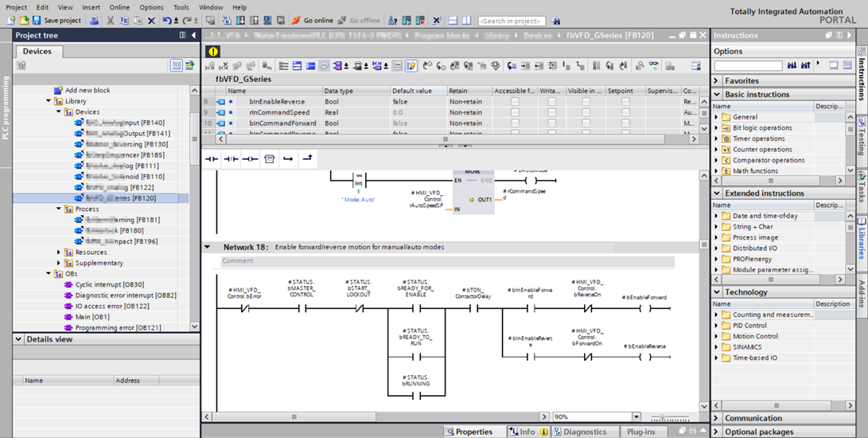Screen dimensions: 868x438
Task: Insert a normally closed contact
Action: pyautogui.click(x=231, y=159)
